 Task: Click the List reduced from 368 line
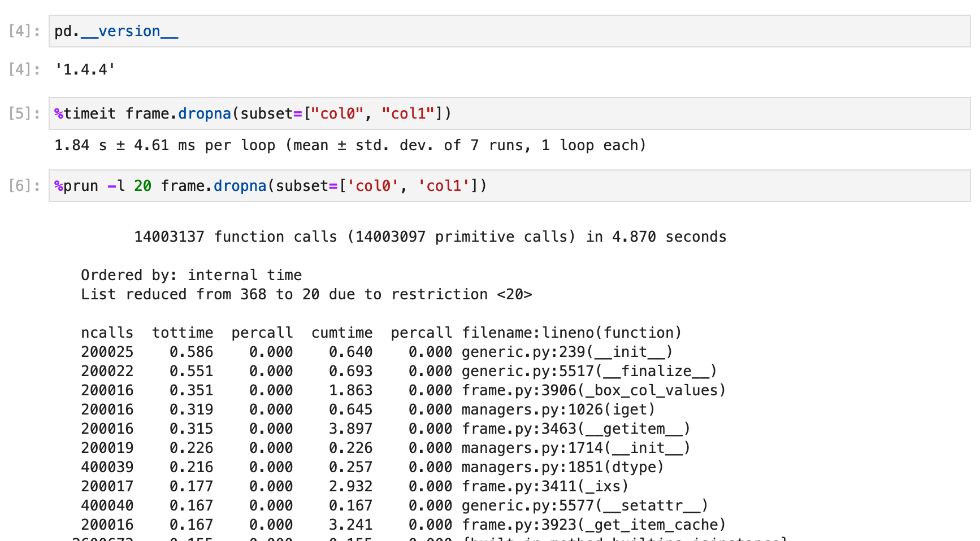point(306,294)
